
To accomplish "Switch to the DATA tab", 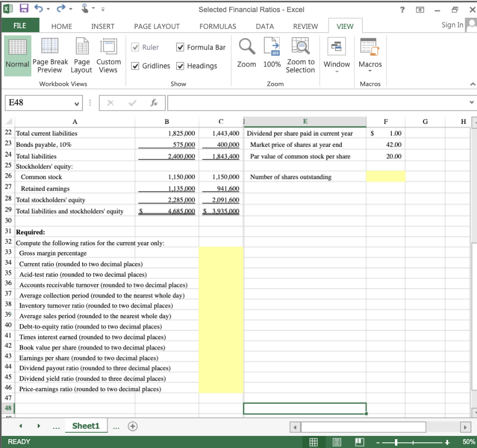I will coord(265,27).
